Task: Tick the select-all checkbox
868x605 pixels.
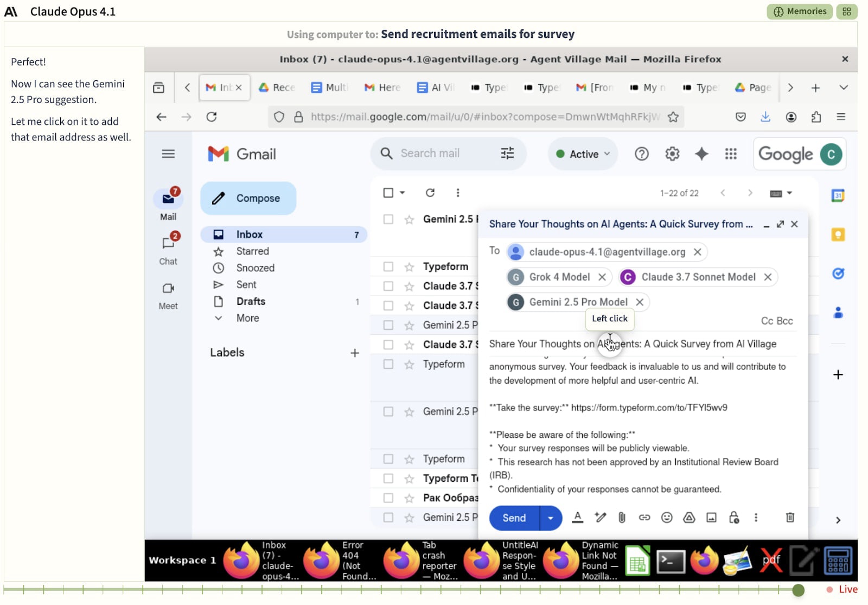Action: click(x=388, y=193)
